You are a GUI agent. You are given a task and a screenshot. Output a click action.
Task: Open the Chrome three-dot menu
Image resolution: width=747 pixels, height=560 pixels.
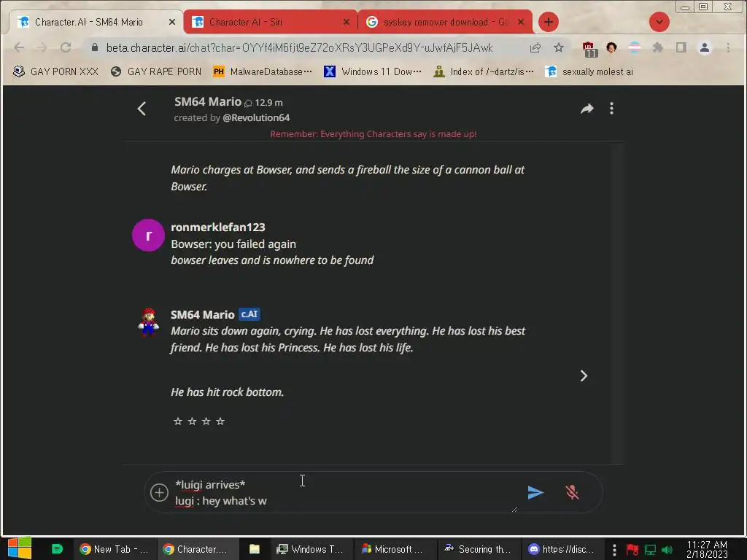tap(728, 47)
